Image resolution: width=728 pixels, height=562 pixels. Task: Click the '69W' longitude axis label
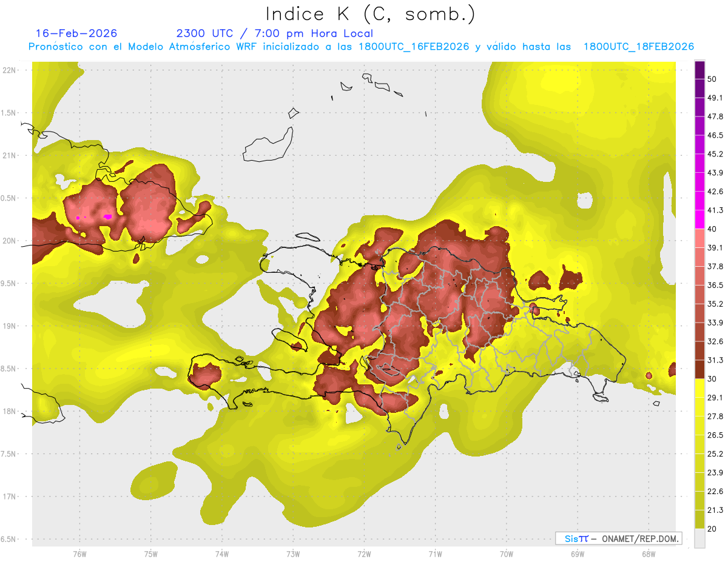click(577, 554)
